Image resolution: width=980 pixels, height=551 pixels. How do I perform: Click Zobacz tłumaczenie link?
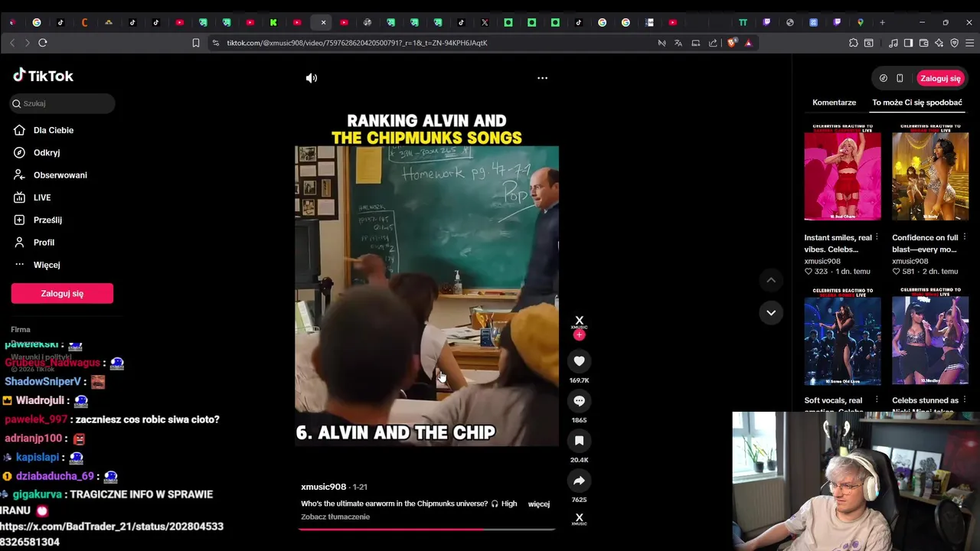[x=335, y=517]
